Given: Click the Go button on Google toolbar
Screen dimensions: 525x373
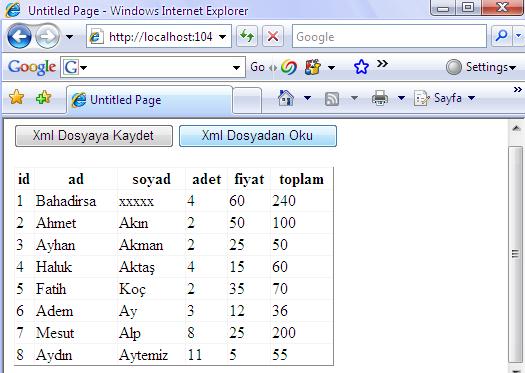Looking at the screenshot, I should pos(257,67).
